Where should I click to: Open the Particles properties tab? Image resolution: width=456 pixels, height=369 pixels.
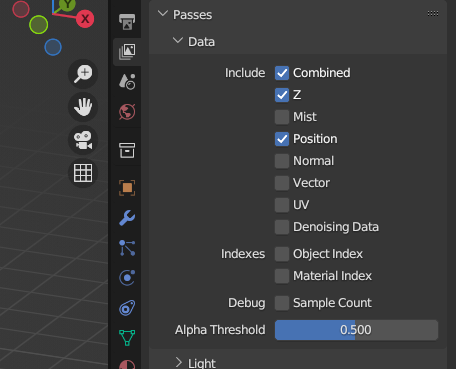click(127, 248)
